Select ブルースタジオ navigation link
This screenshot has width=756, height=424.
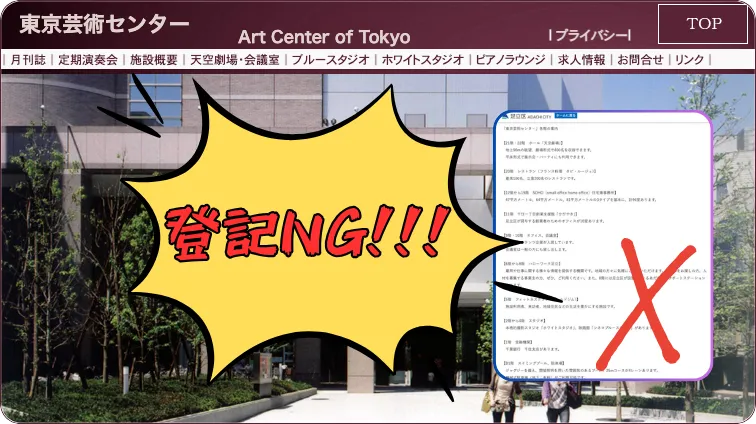point(331,60)
